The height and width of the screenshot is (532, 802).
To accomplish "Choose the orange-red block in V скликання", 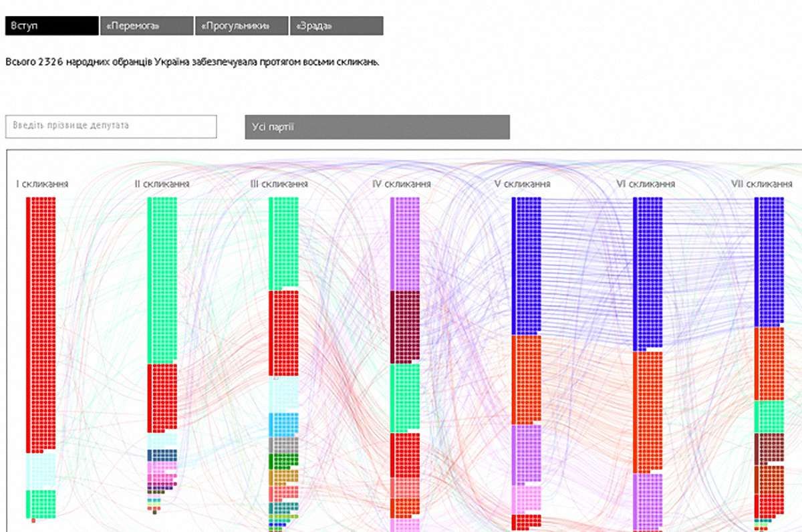I will [x=526, y=380].
